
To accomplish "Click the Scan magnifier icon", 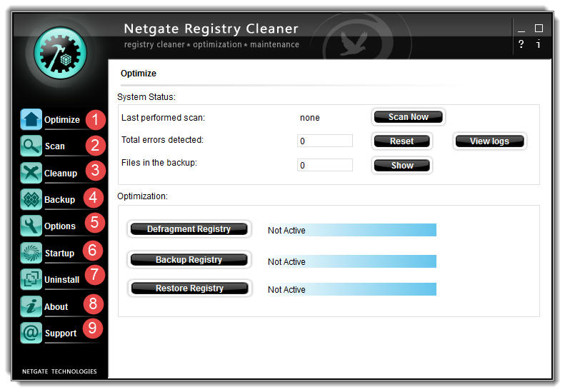I will pyautogui.click(x=31, y=146).
